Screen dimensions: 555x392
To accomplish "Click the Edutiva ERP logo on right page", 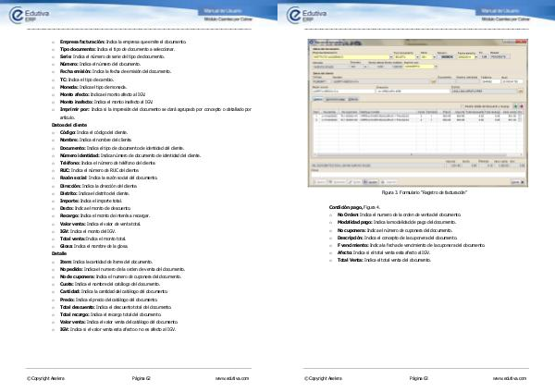I will click(316, 14).
